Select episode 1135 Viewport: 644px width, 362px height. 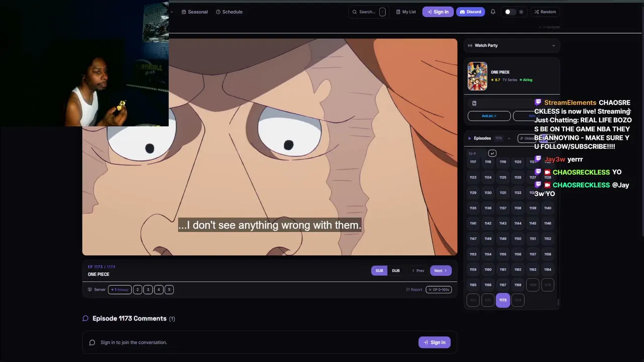tap(473, 208)
